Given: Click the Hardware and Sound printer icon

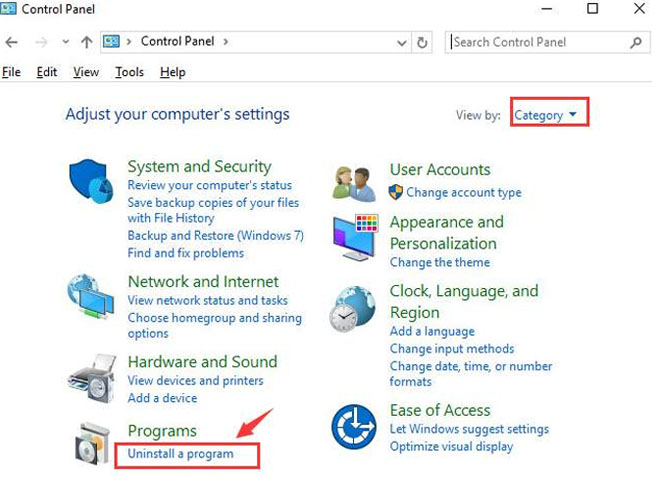Looking at the screenshot, I should 92,378.
